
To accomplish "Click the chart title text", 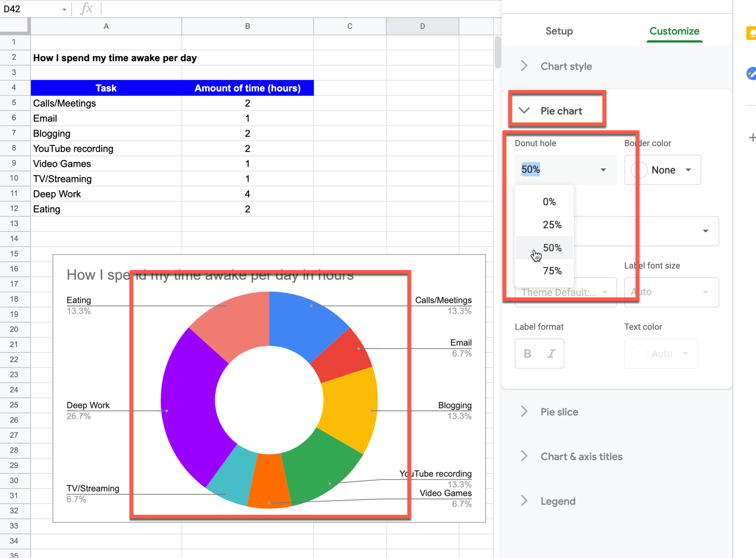I will (x=210, y=275).
